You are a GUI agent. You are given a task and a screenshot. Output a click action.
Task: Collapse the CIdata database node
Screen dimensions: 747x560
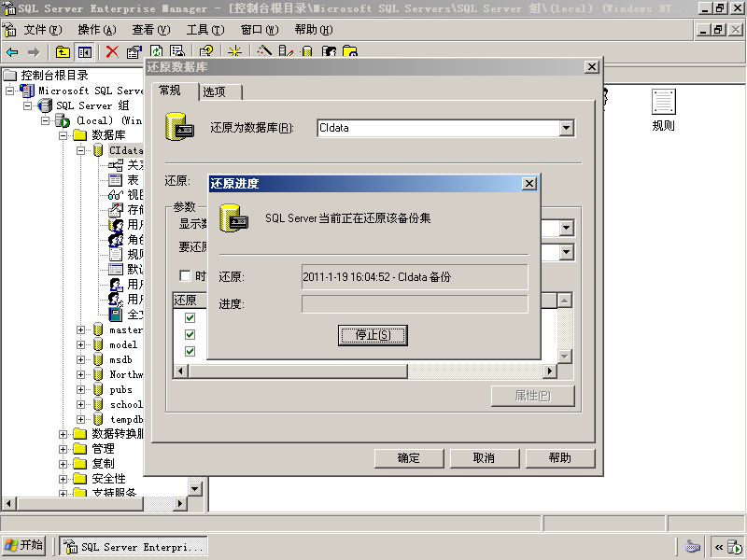coord(80,150)
